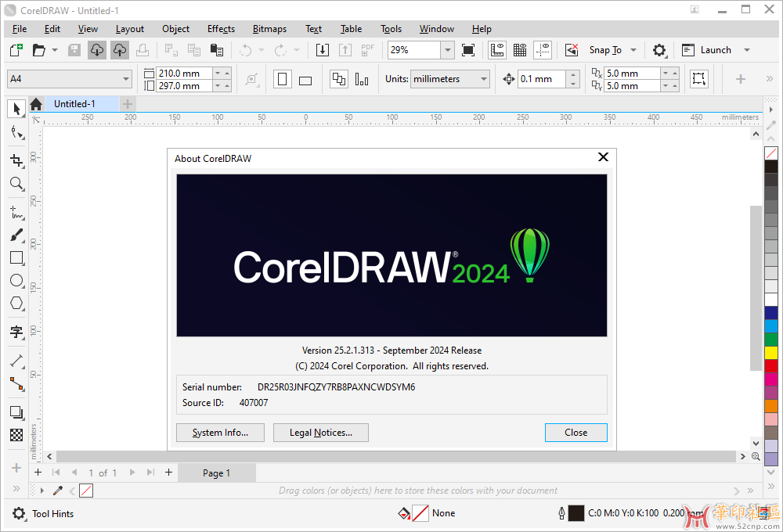Click Close in About dialog
This screenshot has height=532, width=783.
576,433
